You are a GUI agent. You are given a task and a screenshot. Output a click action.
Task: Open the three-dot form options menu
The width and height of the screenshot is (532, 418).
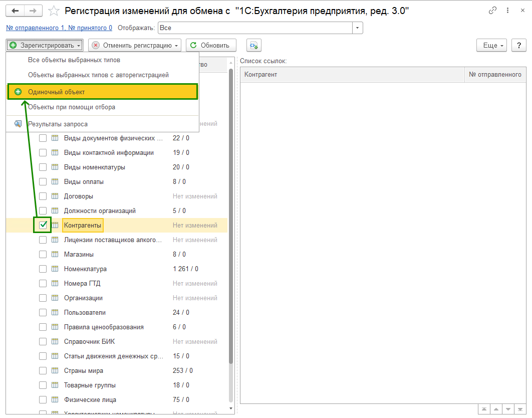507,11
